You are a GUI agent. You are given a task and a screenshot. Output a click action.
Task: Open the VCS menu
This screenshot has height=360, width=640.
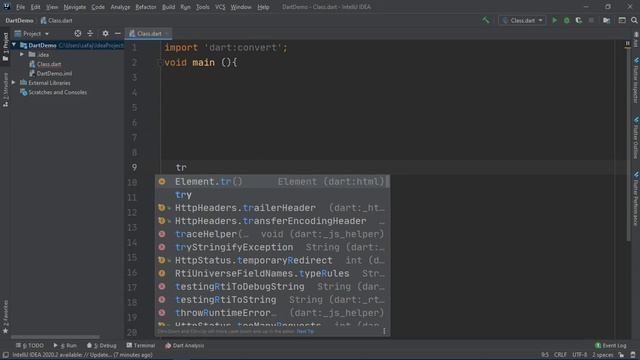220,7
